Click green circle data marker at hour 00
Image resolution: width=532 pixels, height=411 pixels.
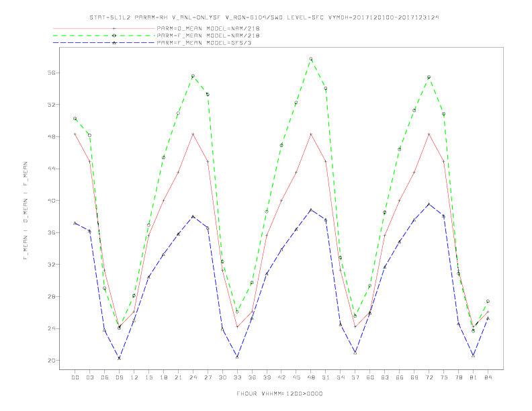pyautogui.click(x=75, y=119)
